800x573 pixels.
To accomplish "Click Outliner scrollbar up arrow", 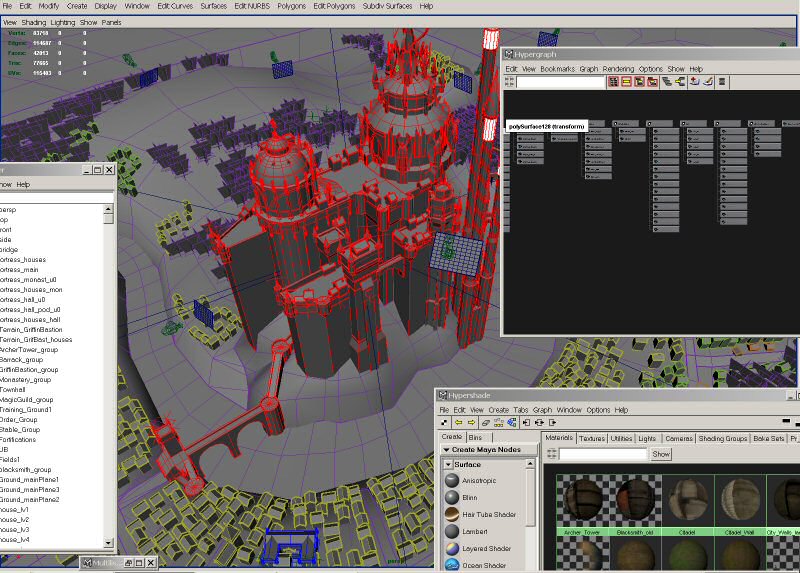I will click(108, 209).
